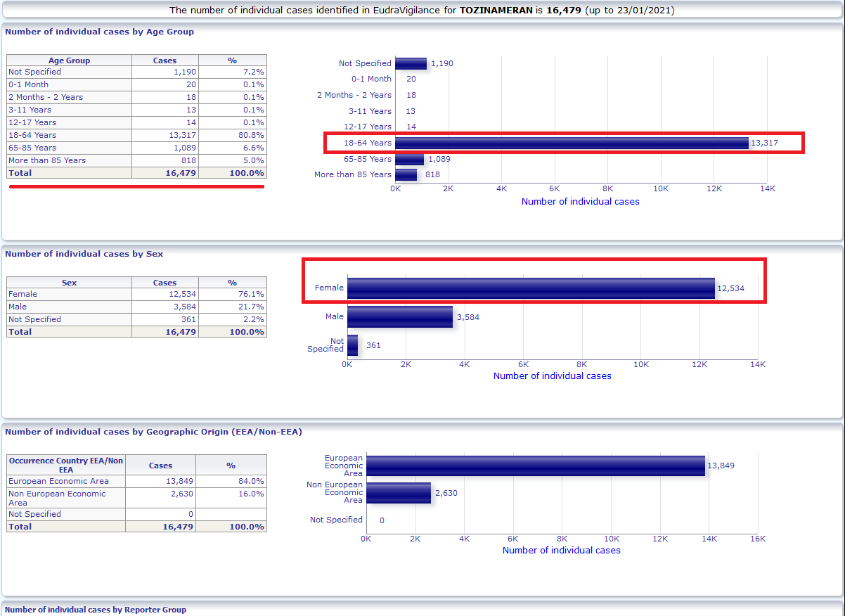The width and height of the screenshot is (845, 616).
Task: Select the Female row label in sex table
Action: point(22,294)
